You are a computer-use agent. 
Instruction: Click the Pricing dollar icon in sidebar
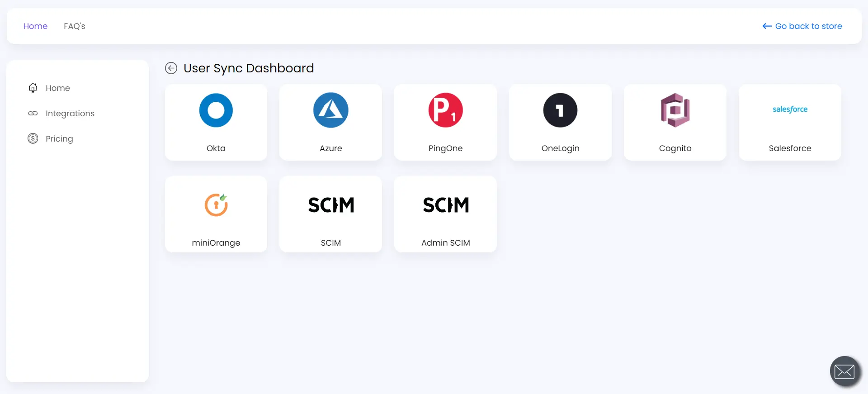(x=33, y=138)
